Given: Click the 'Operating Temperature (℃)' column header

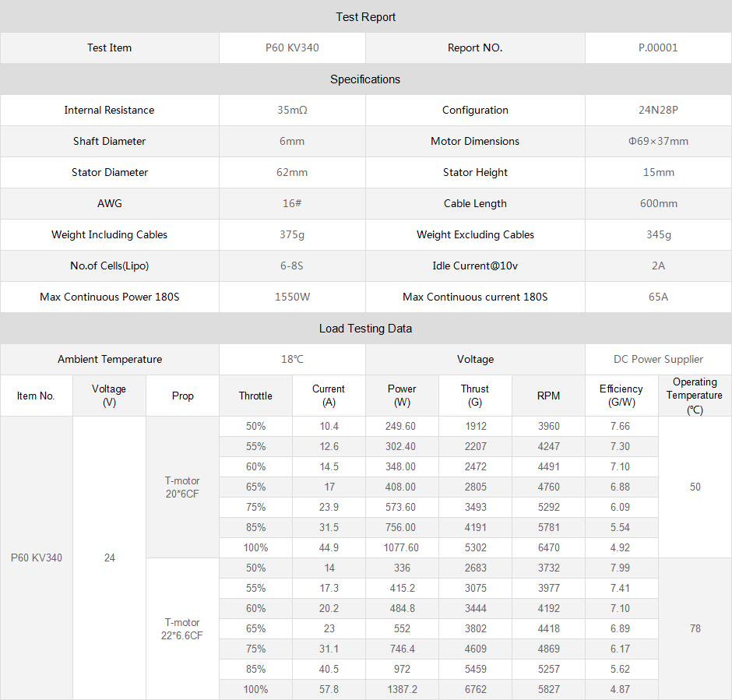Looking at the screenshot, I should [x=695, y=396].
